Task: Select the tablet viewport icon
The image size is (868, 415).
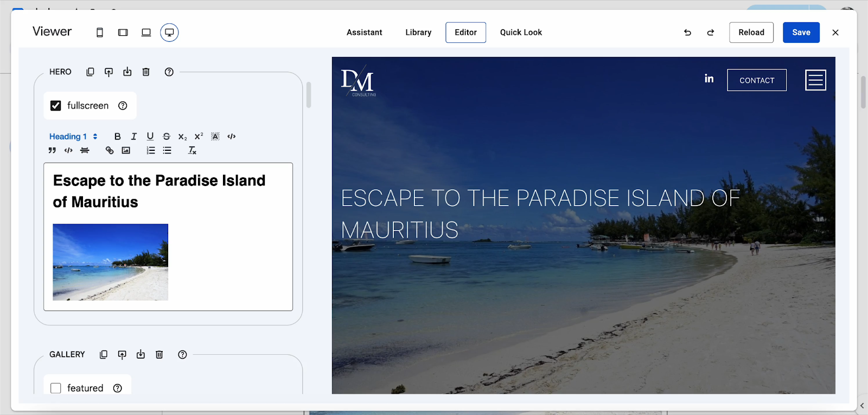Action: coord(123,33)
